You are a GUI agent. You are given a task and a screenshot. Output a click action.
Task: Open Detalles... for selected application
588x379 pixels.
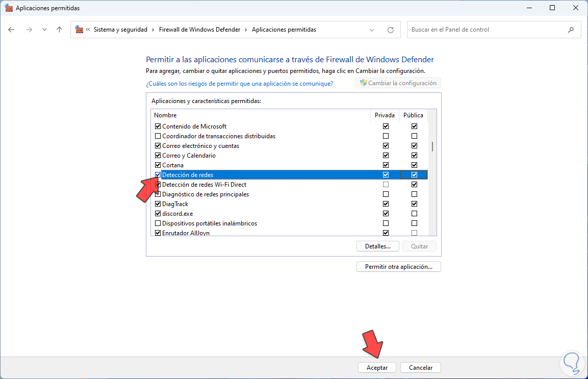click(x=377, y=246)
